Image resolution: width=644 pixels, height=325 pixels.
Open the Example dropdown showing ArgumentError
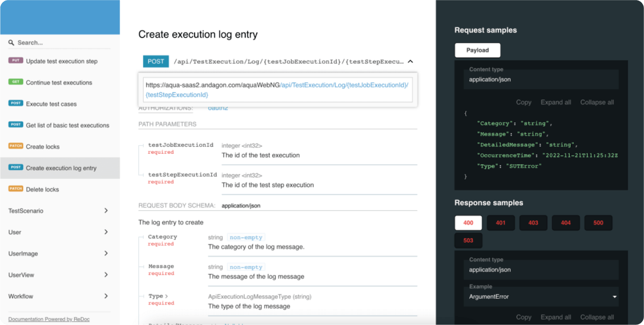pyautogui.click(x=541, y=296)
